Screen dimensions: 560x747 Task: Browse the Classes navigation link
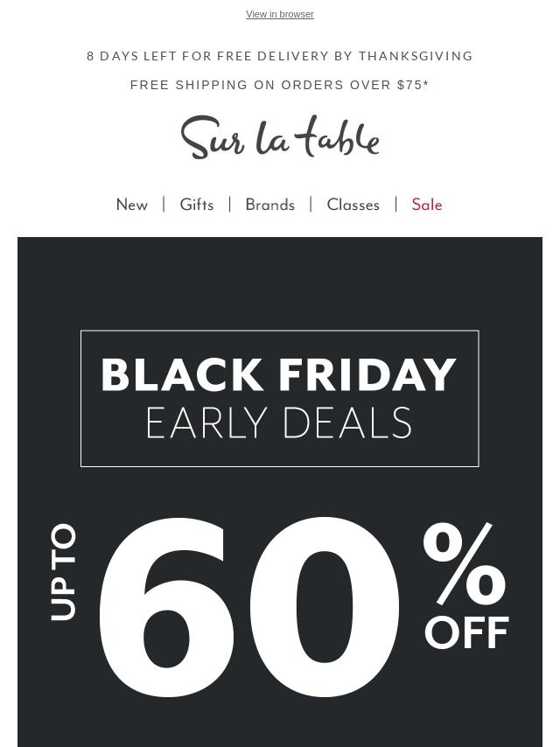coord(353,205)
